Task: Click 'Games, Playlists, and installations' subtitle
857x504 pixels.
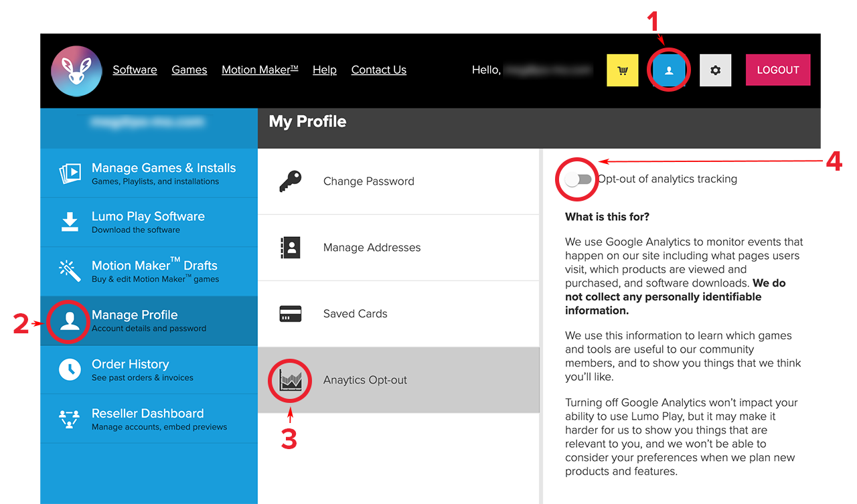Action: (155, 181)
